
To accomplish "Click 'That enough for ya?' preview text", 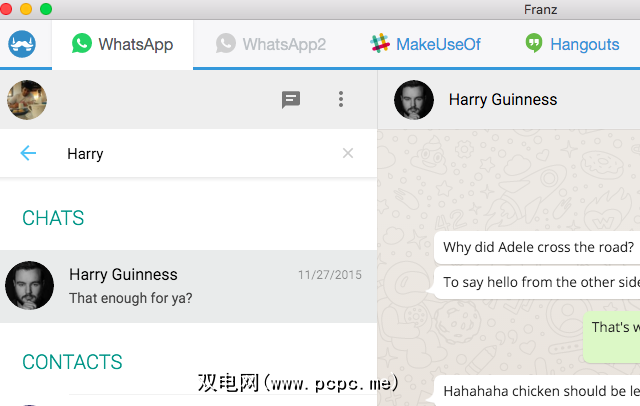I will coord(131,298).
